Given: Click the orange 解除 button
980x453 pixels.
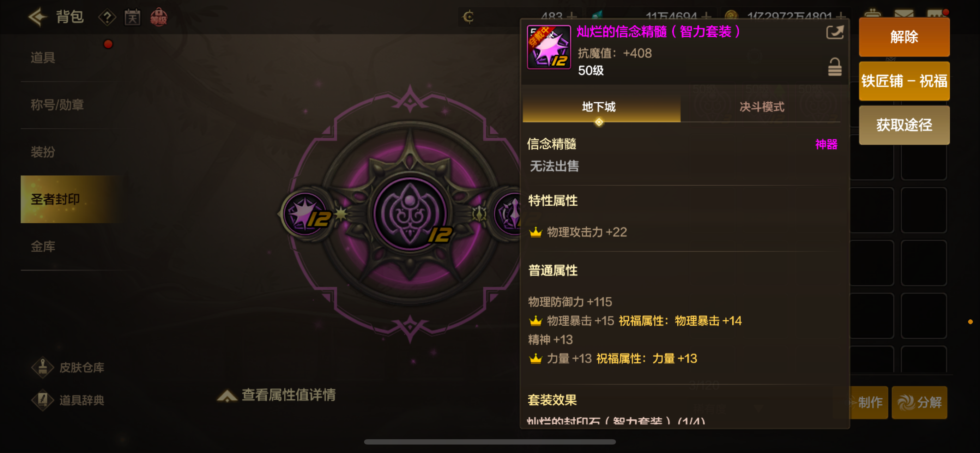Looking at the screenshot, I should click(904, 37).
